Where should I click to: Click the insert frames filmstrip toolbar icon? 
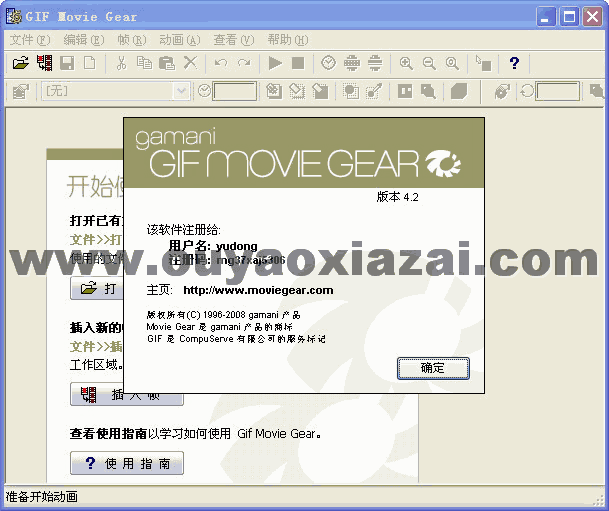coord(45,63)
